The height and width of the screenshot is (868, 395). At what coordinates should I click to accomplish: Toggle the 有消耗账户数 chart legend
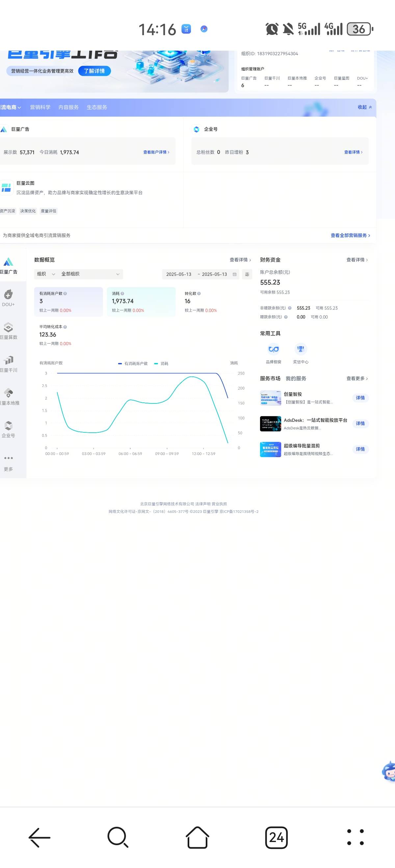pos(133,364)
